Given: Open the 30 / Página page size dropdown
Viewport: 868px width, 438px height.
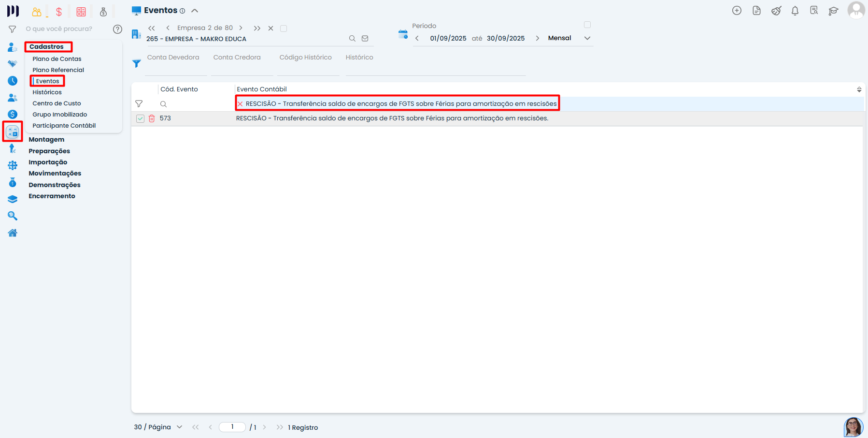Looking at the screenshot, I should tap(158, 427).
